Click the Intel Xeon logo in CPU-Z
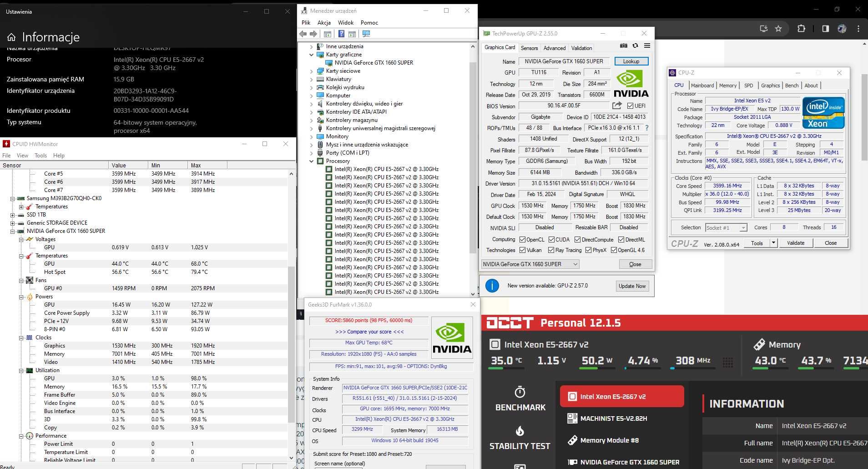 (823, 113)
